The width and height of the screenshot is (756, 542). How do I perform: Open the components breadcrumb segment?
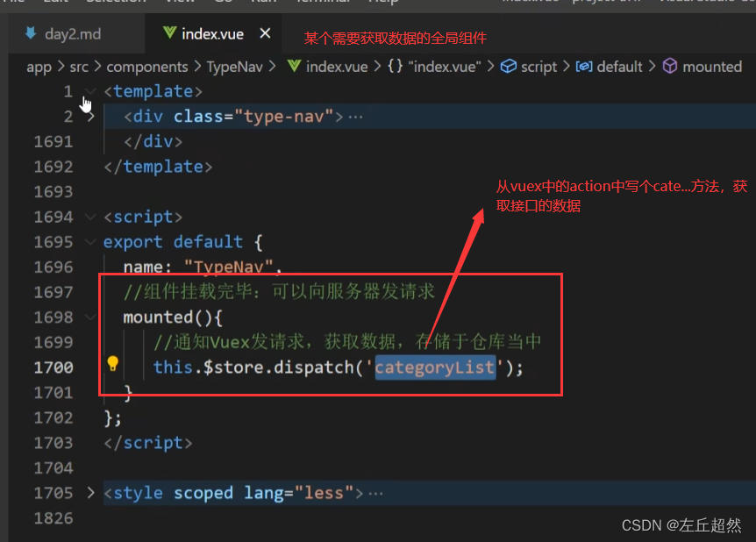click(x=147, y=67)
